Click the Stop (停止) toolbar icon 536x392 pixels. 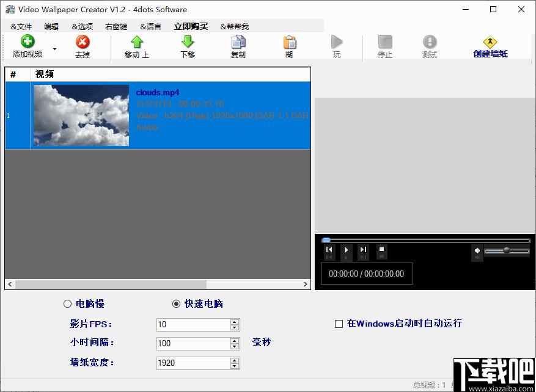[385, 42]
